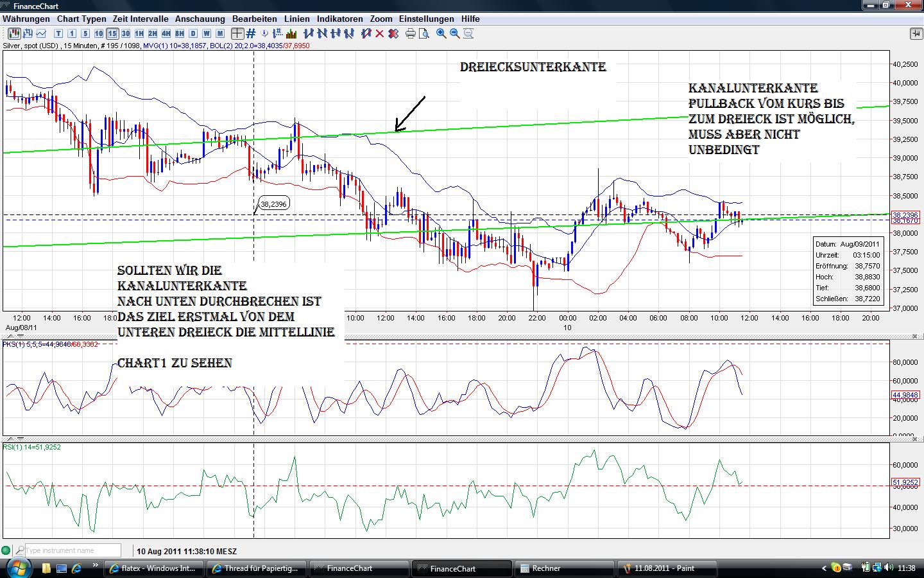This screenshot has height=578, width=924.
Task: Click the double red X delete-all icon
Action: pyautogui.click(x=393, y=33)
